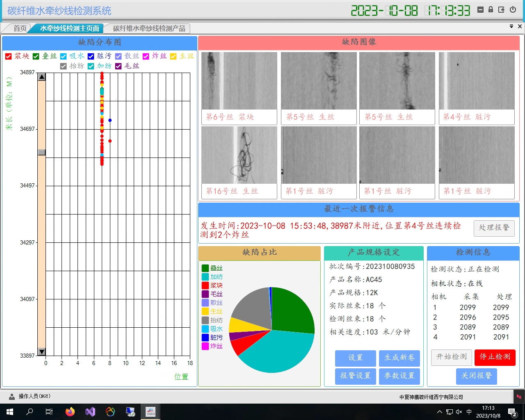This screenshot has height=420, width=525.
Task: Click the red flag icon at bottom right
Action: pyautogui.click(x=519, y=397)
